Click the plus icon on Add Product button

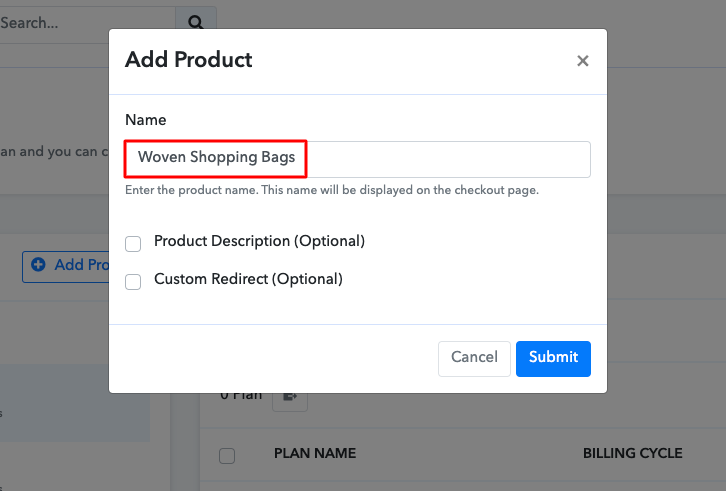(38, 264)
